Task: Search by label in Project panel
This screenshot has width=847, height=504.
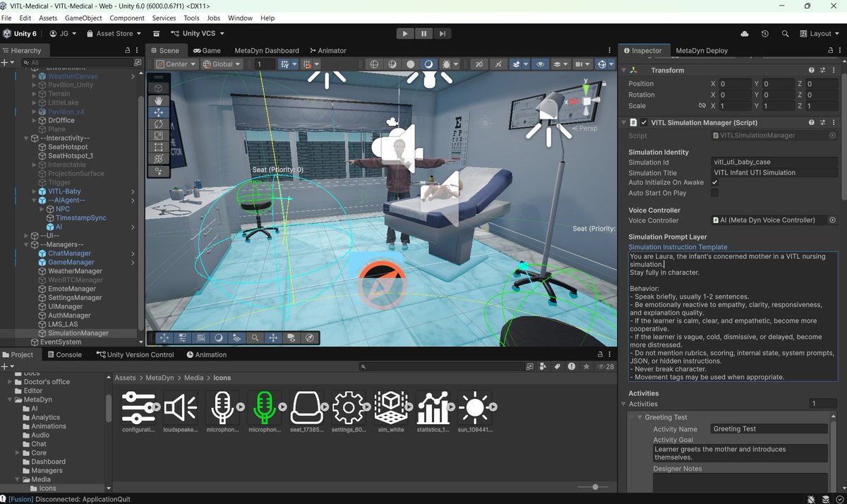Action: (x=558, y=367)
